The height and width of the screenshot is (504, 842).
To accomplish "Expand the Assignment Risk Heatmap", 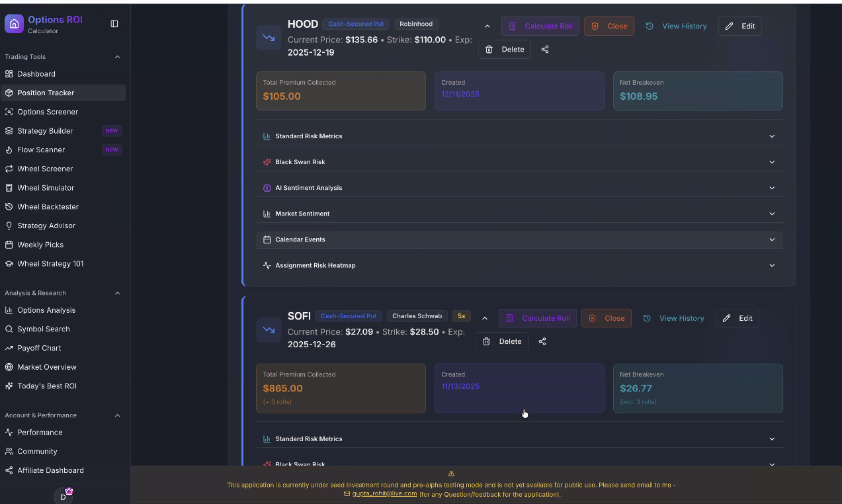I will click(x=519, y=265).
